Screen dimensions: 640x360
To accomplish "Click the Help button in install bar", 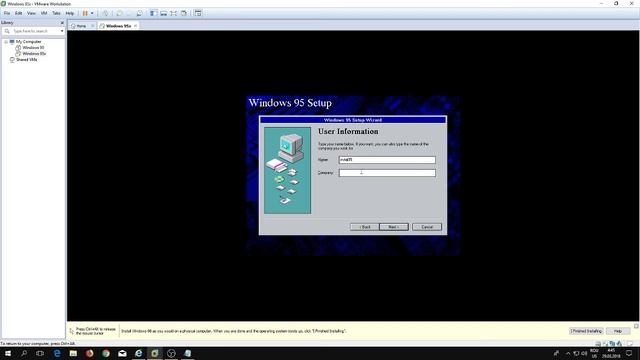I will [618, 331].
